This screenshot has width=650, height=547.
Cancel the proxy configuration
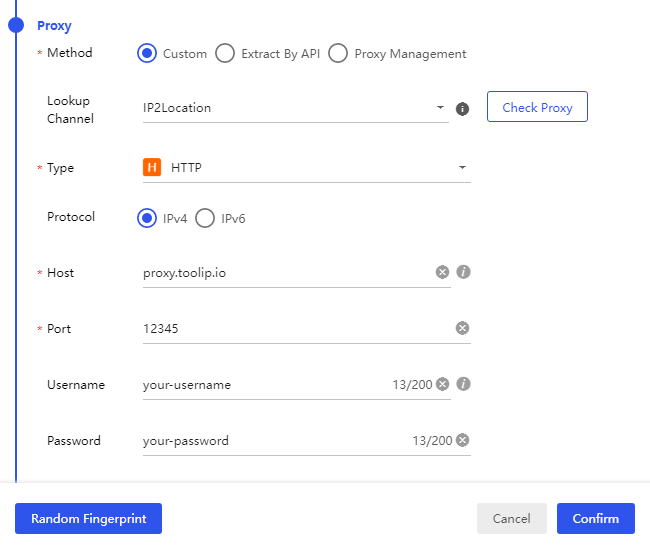tap(511, 518)
